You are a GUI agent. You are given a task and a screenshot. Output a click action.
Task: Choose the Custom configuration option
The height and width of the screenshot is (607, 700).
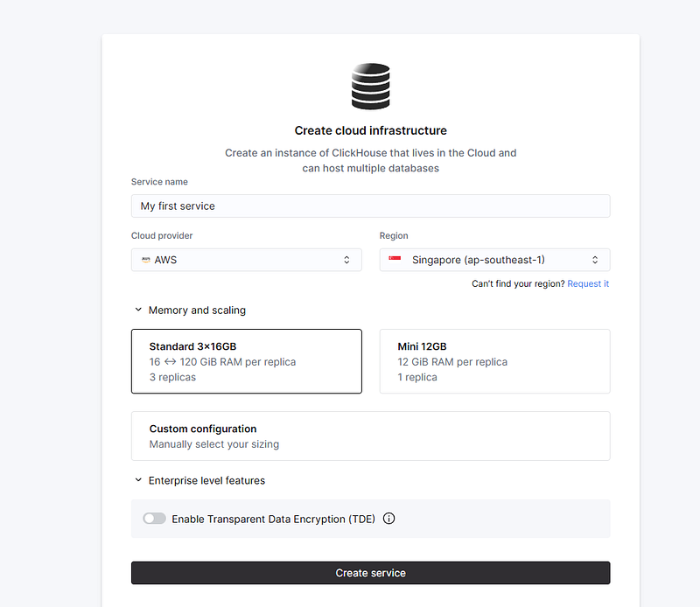tap(370, 436)
